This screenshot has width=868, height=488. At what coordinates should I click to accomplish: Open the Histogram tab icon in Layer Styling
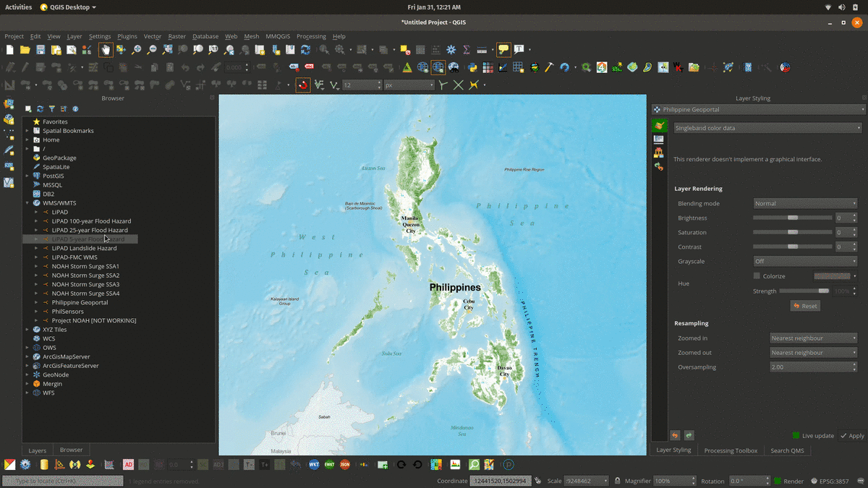click(x=658, y=153)
